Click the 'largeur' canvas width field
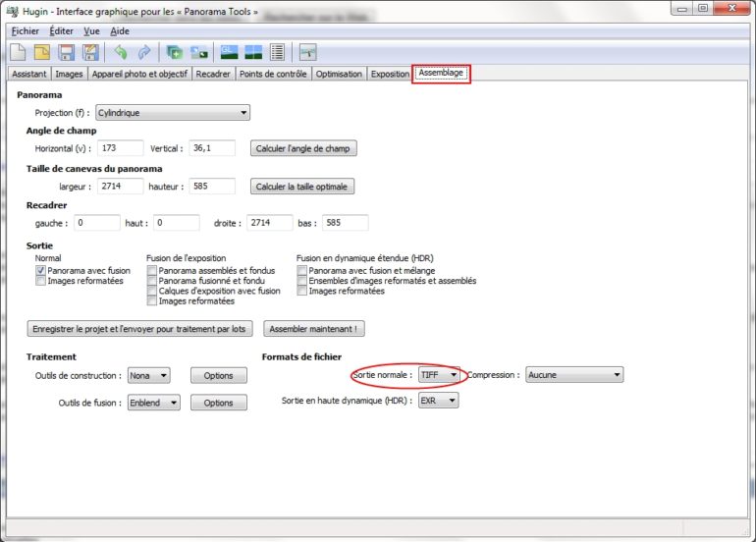756x542 pixels. [120, 186]
